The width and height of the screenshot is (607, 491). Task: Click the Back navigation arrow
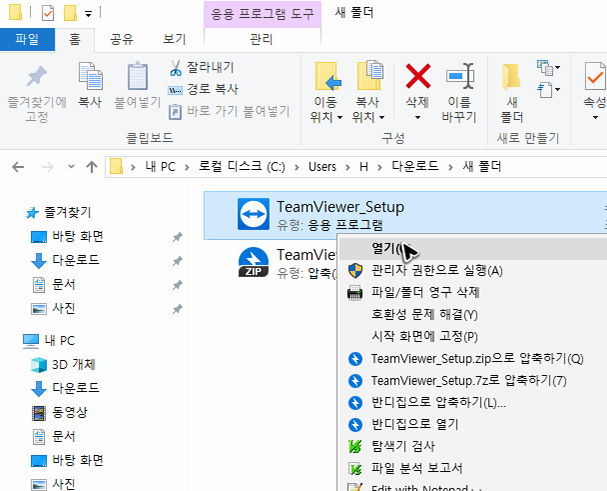pyautogui.click(x=18, y=167)
